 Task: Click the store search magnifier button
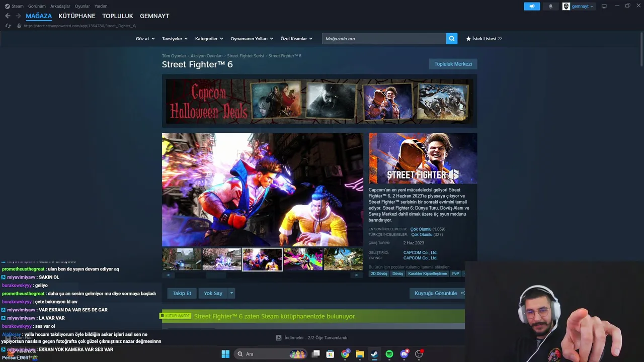coord(452,39)
